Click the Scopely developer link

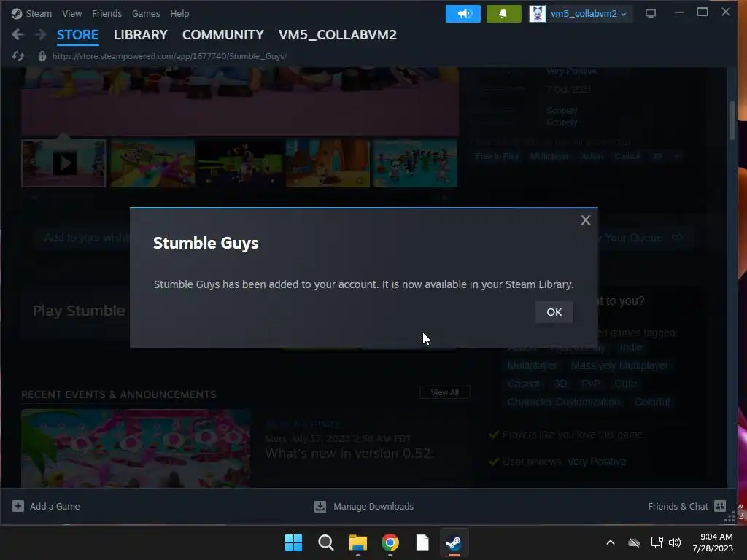point(562,111)
